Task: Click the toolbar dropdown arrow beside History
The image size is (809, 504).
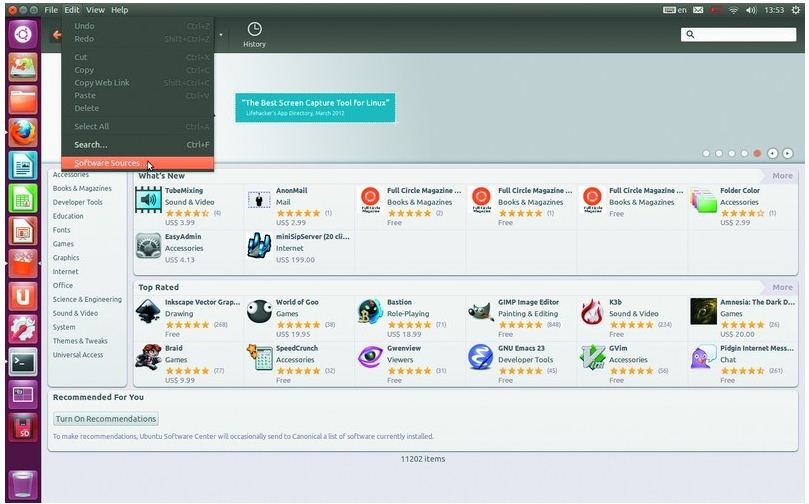Action: pos(221,35)
